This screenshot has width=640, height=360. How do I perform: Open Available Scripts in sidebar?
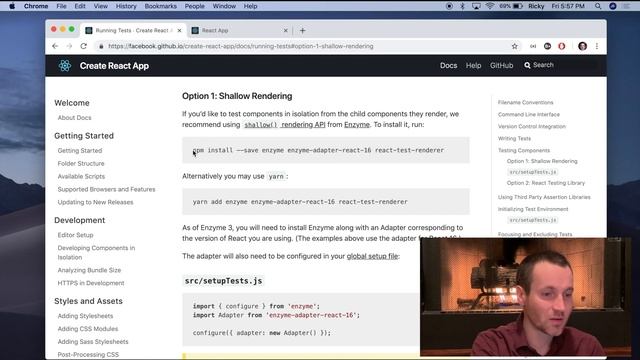click(x=81, y=176)
